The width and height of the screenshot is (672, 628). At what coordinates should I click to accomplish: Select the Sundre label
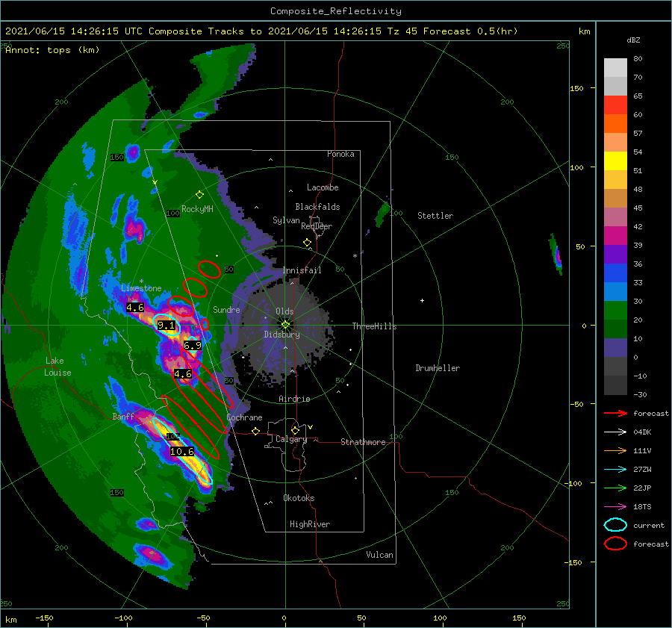click(226, 310)
